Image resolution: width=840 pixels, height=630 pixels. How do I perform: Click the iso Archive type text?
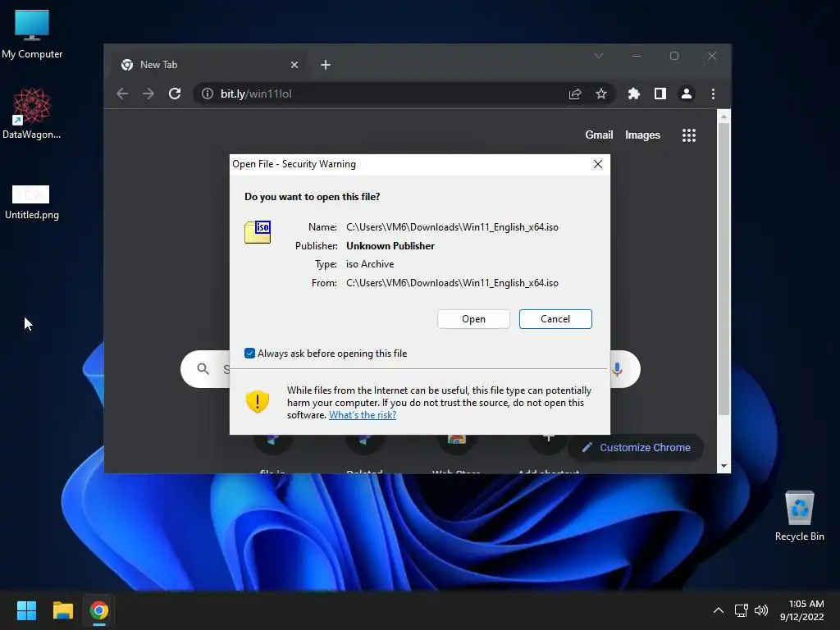(370, 264)
